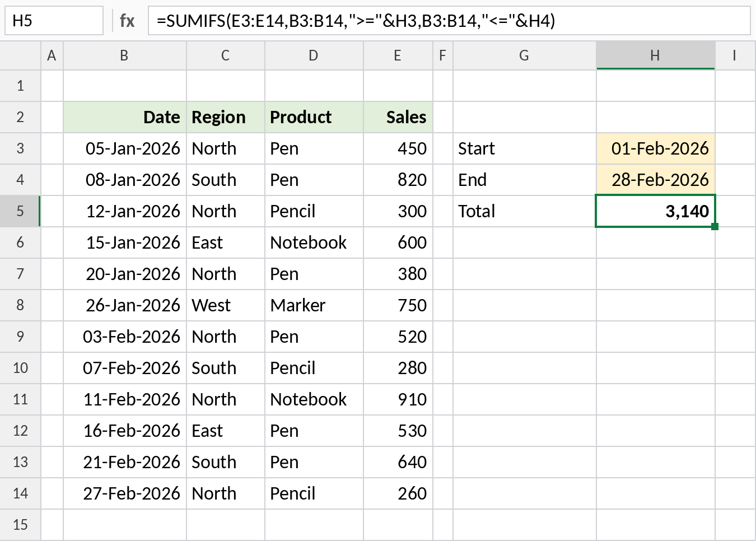Select the sales value 750
756x541 pixels.
click(398, 305)
